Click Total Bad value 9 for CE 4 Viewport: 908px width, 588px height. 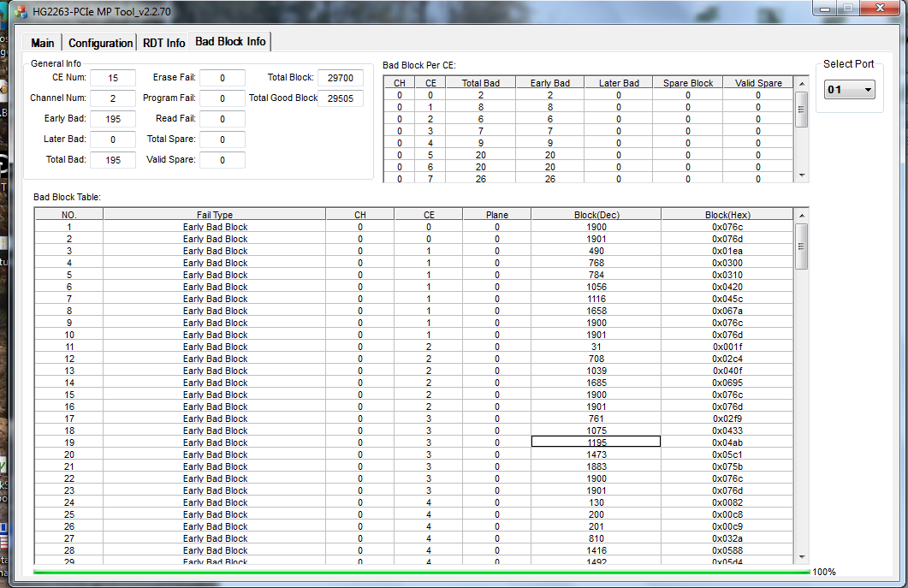[x=481, y=143]
